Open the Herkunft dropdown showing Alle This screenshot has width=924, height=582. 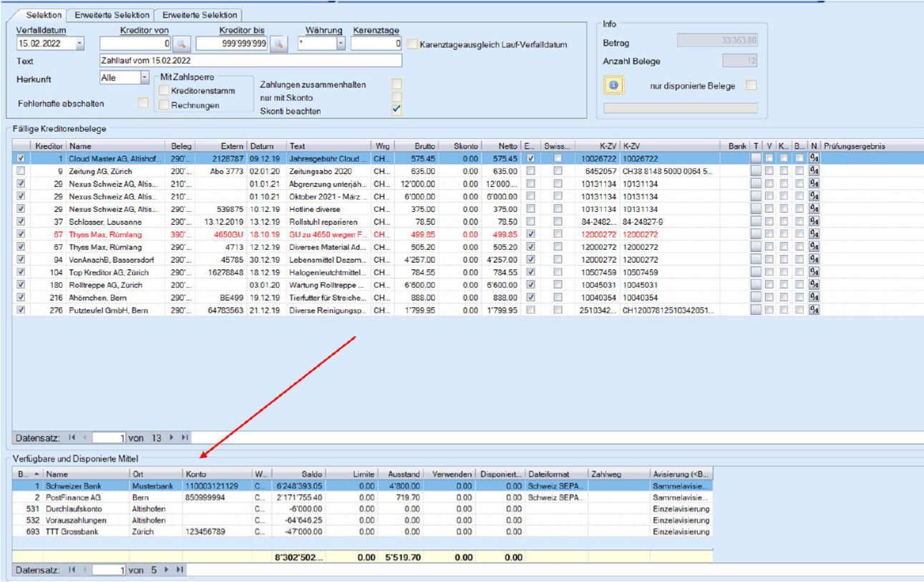(x=145, y=77)
